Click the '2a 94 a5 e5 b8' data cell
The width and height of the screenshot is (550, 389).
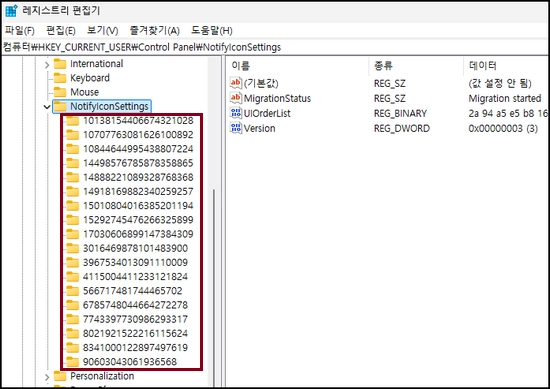[x=508, y=113]
